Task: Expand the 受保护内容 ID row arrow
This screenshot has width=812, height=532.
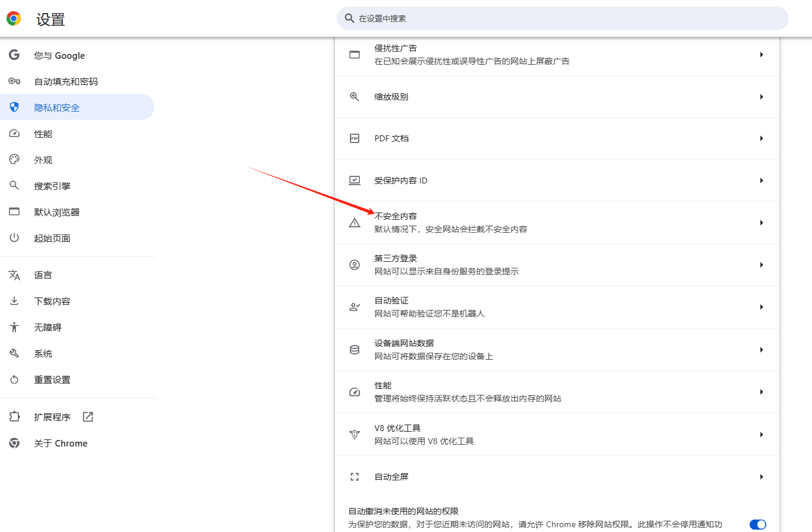Action: [x=762, y=180]
